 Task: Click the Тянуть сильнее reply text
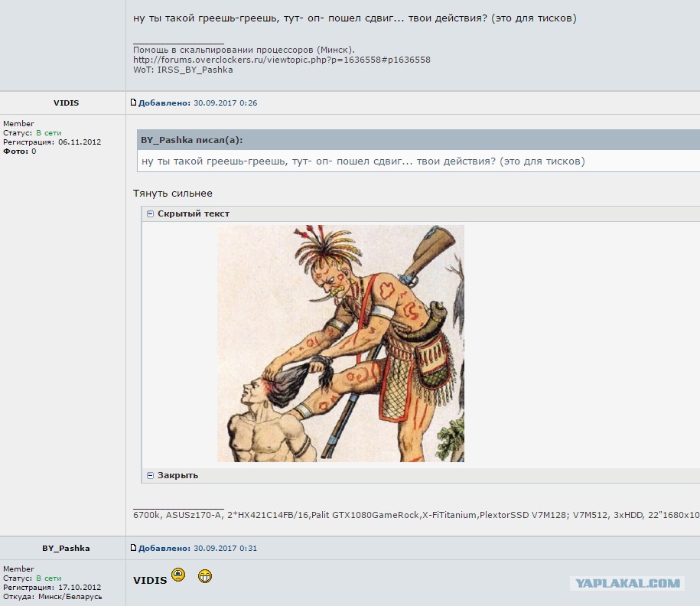[x=173, y=194]
